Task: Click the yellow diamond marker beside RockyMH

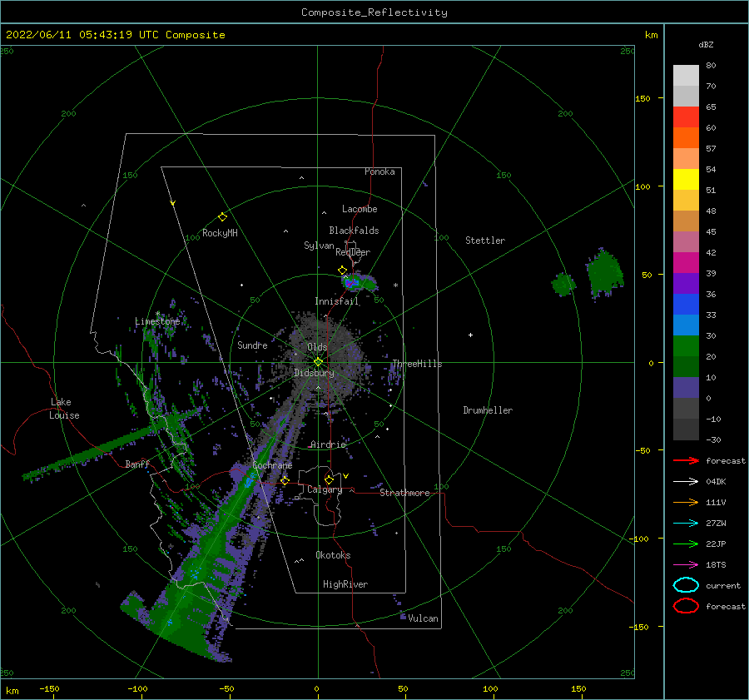Action: pyautogui.click(x=222, y=217)
